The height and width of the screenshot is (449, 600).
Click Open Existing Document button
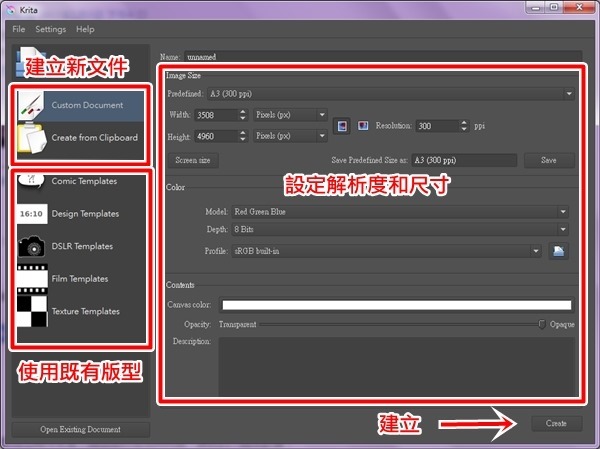[80, 430]
